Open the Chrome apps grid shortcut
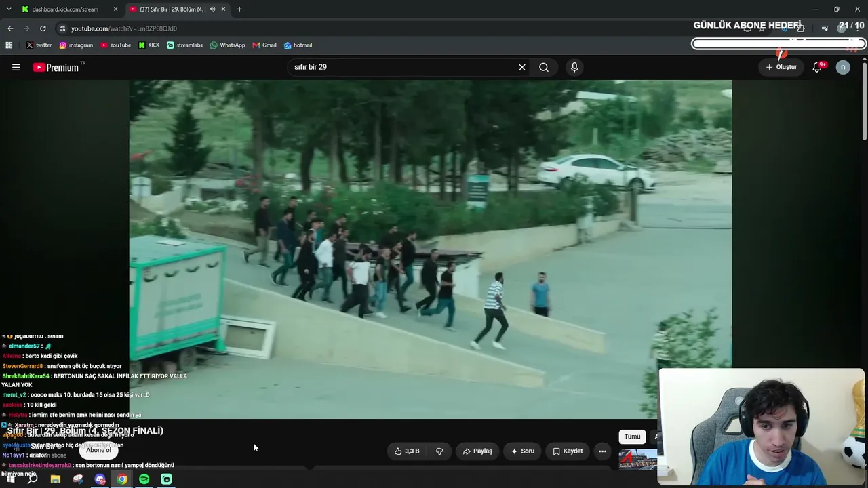 point(9,45)
